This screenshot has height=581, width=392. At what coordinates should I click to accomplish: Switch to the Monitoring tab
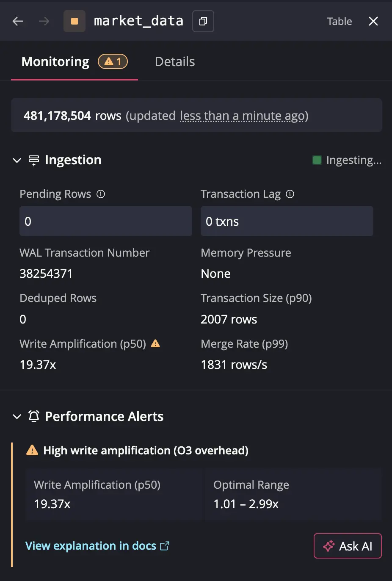(55, 62)
